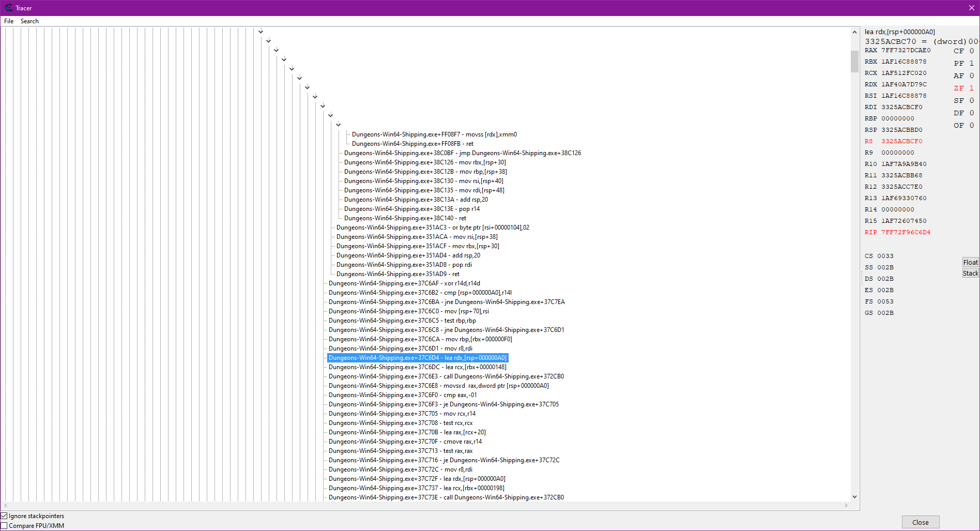Viewport: 980px width, 531px height.
Task: Select the 37C705 mov rcx,r14 row
Action: coord(402,414)
